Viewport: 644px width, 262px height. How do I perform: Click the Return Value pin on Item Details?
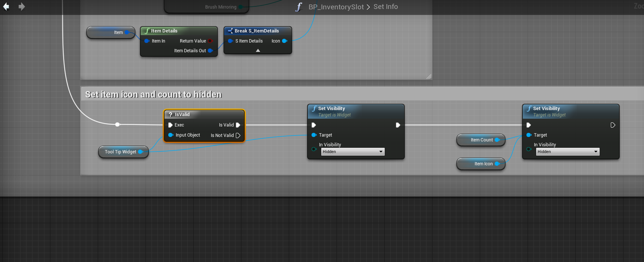tap(210, 41)
